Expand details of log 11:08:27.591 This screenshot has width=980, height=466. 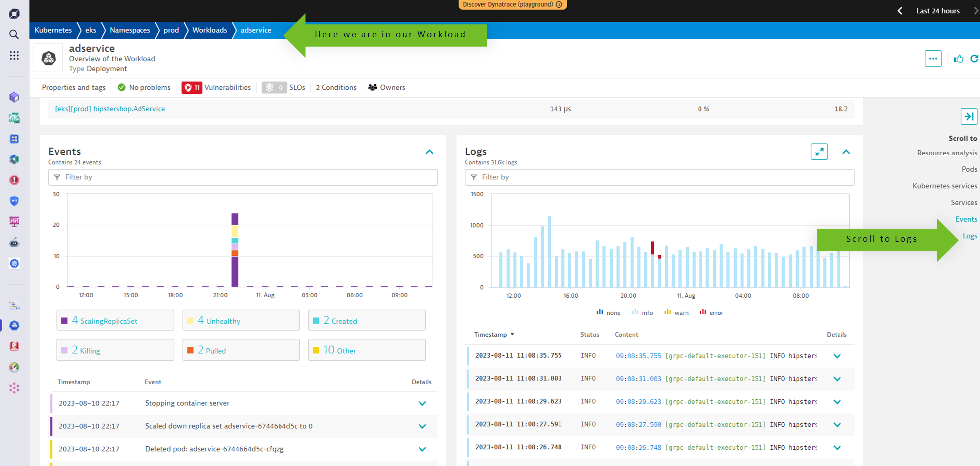(x=837, y=425)
